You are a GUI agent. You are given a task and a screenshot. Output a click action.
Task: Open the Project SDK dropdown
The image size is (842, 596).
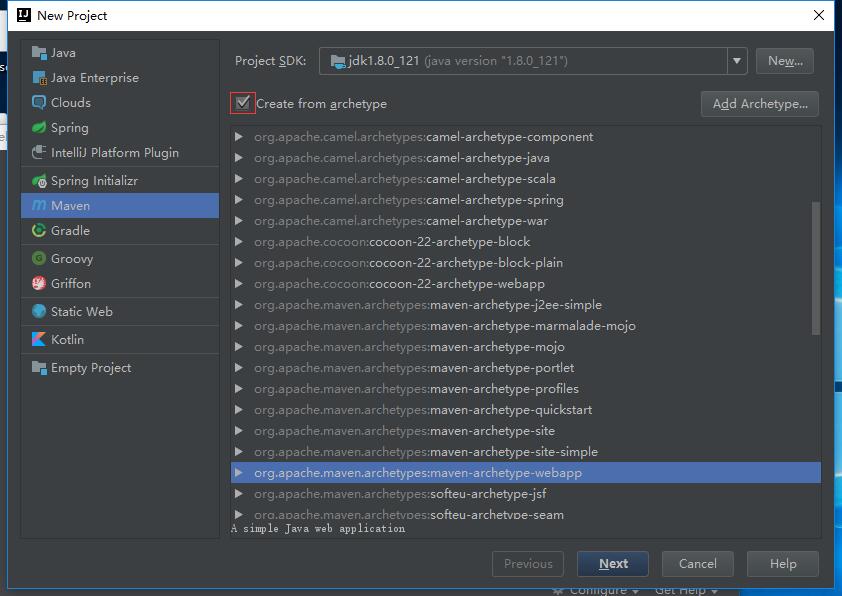coord(737,61)
